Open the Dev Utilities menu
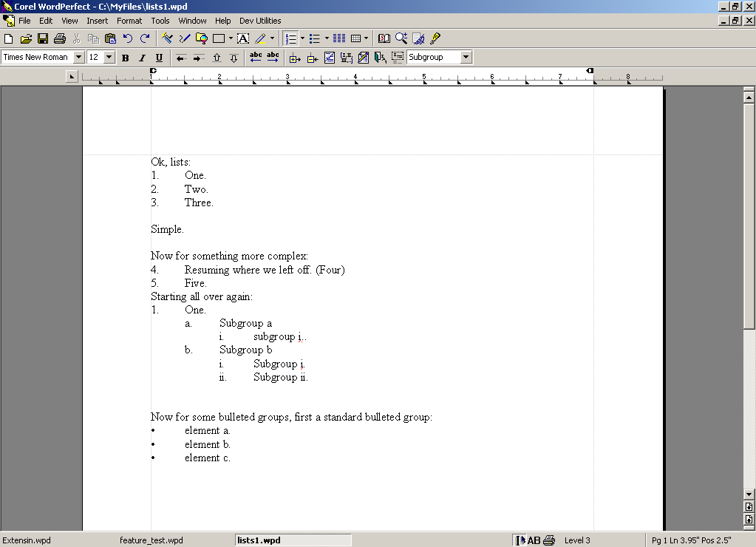The image size is (756, 547). [x=259, y=21]
